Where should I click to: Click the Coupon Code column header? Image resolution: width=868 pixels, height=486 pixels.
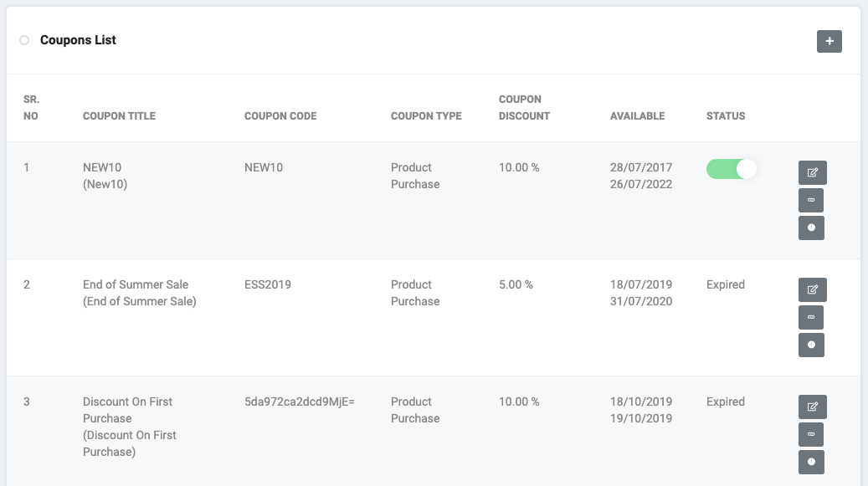click(x=280, y=116)
